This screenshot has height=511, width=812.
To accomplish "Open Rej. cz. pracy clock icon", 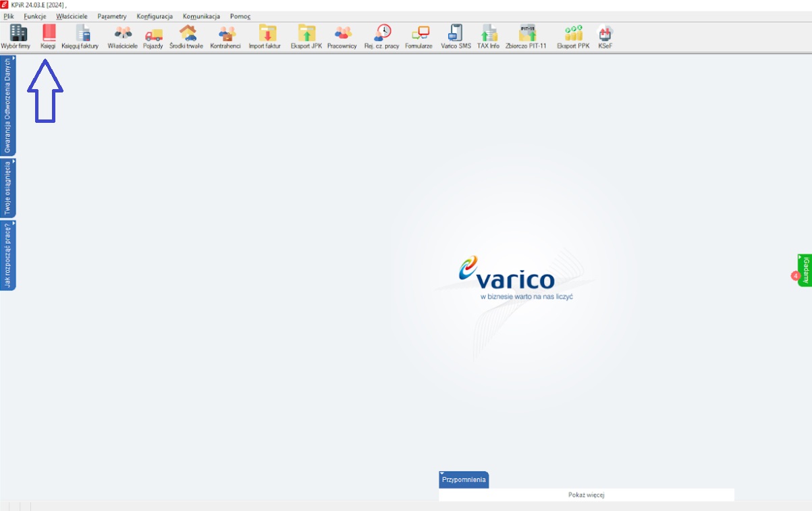I will click(382, 37).
